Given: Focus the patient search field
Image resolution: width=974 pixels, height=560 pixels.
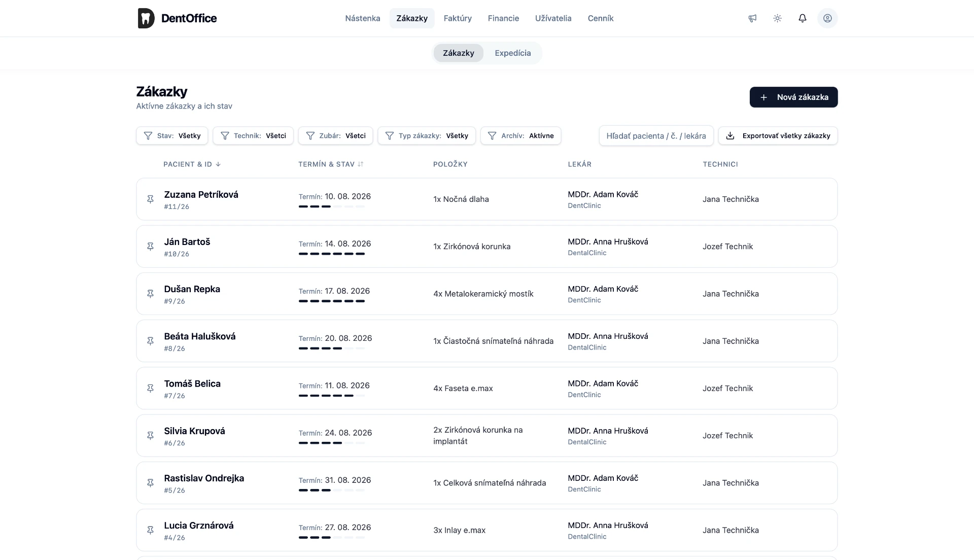Looking at the screenshot, I should [656, 136].
